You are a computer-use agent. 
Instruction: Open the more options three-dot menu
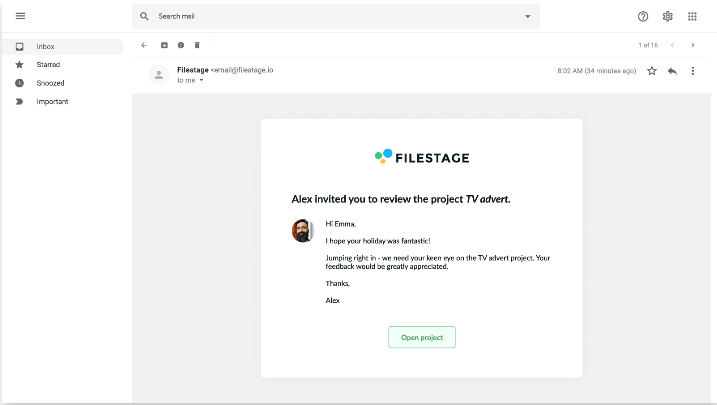coord(692,71)
